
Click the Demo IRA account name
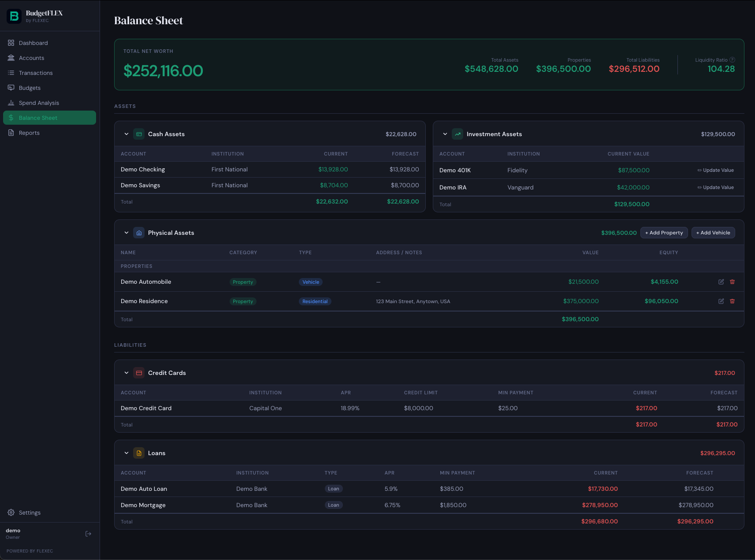pyautogui.click(x=453, y=187)
